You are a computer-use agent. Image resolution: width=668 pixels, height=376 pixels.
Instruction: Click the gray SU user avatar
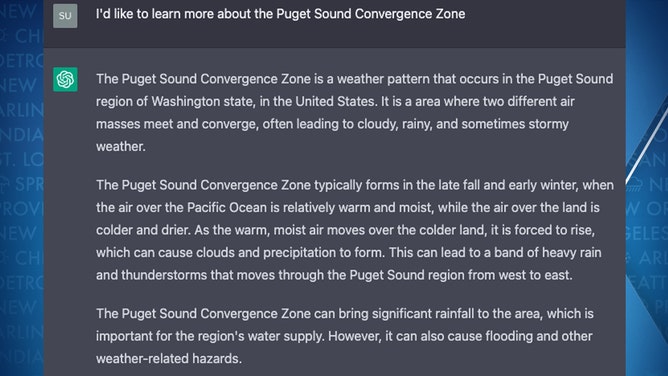point(65,16)
